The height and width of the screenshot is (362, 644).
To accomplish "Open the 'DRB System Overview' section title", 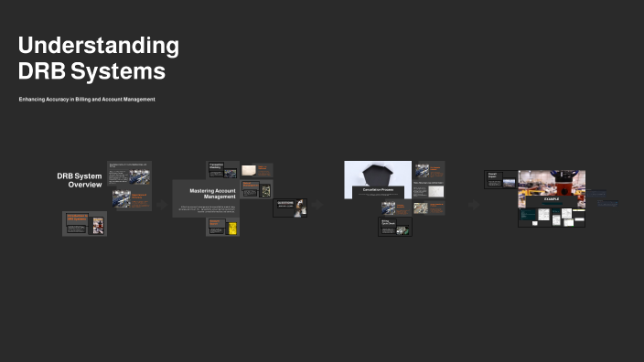I will click(80, 180).
